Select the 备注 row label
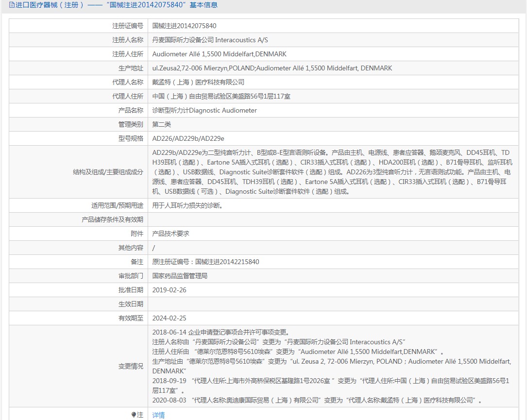The height and width of the screenshot is (420, 527). point(137,262)
